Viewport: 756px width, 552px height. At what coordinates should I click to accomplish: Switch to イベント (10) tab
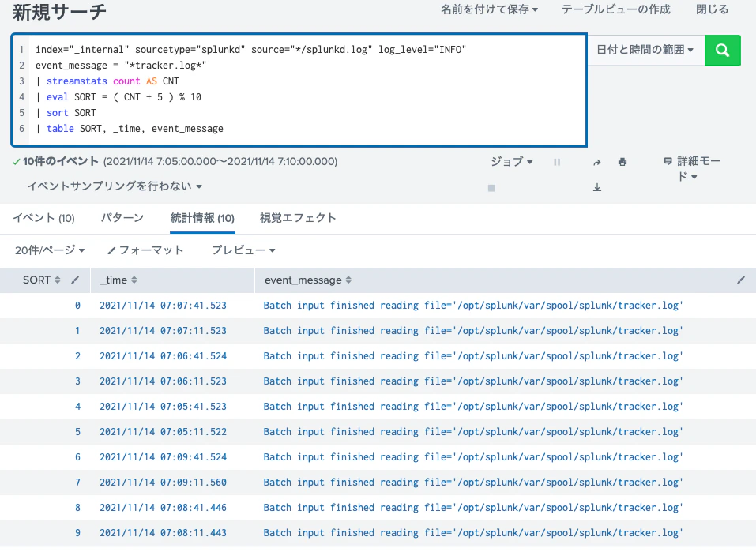[43, 219]
